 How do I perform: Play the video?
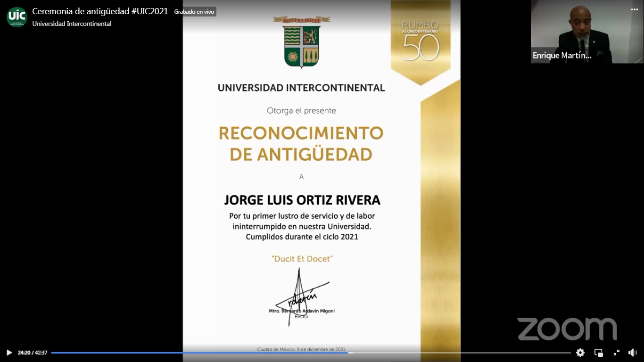[x=9, y=353]
